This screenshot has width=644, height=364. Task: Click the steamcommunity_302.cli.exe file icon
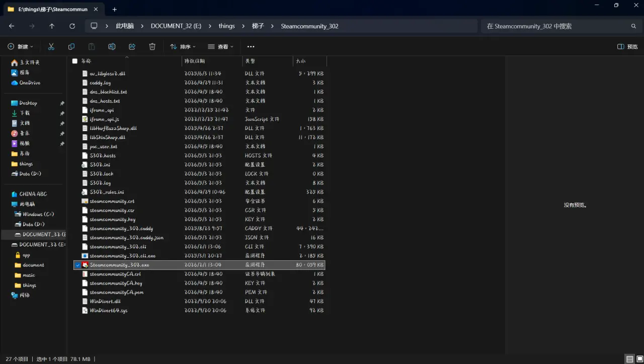pyautogui.click(x=85, y=256)
